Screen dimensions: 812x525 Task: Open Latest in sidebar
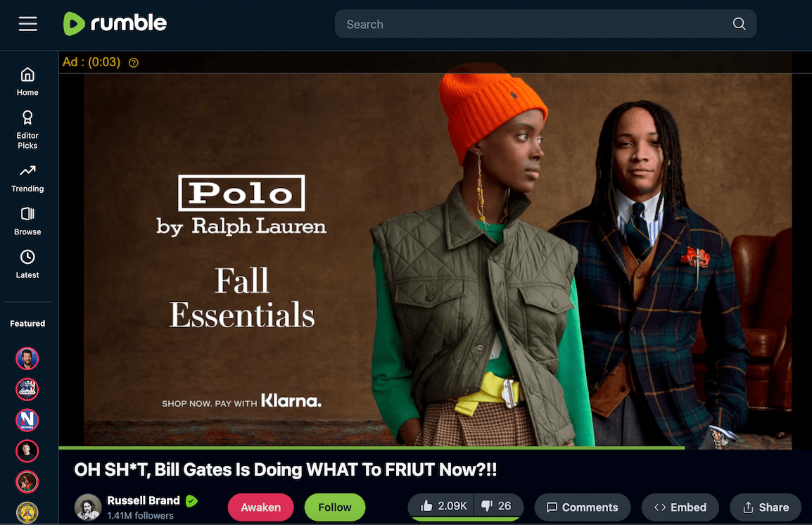pos(27,265)
